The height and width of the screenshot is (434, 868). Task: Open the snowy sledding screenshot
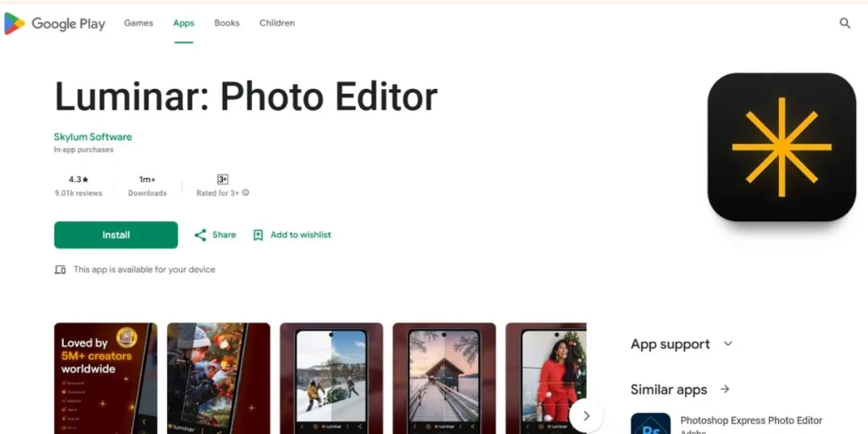tap(331, 378)
